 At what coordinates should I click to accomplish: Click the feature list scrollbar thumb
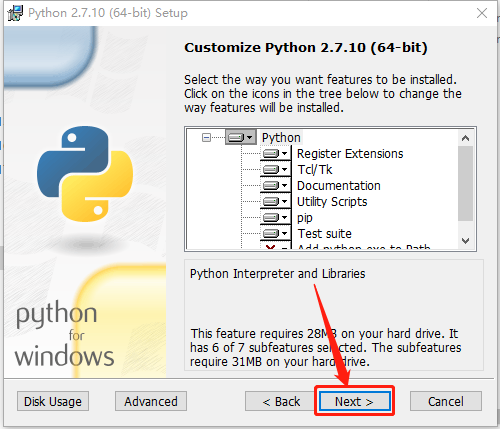coord(466,183)
